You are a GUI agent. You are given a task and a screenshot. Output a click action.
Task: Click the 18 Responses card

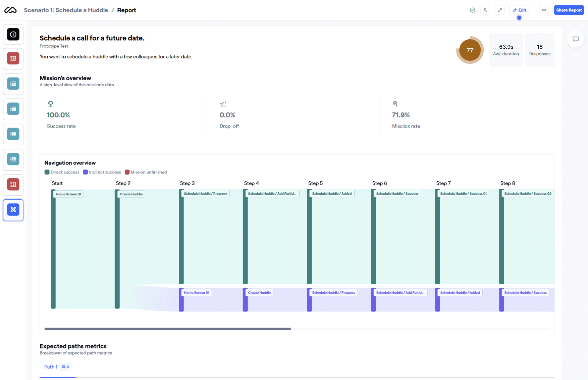point(540,50)
